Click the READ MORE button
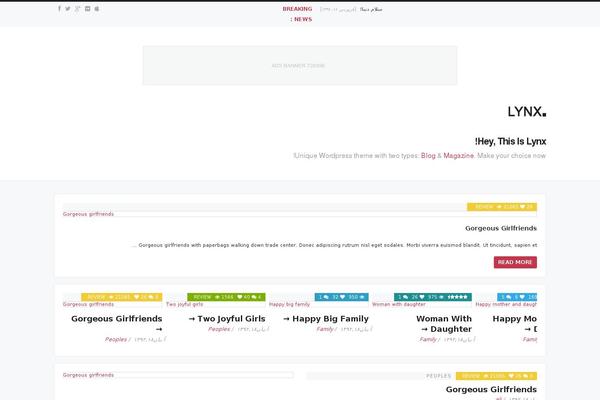The image size is (600, 400). [x=515, y=262]
